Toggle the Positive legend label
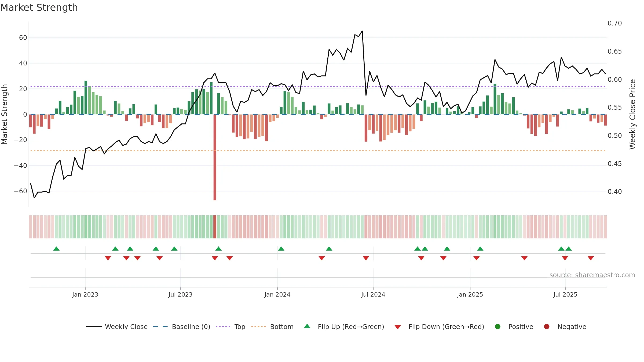644x362 pixels. 521,327
